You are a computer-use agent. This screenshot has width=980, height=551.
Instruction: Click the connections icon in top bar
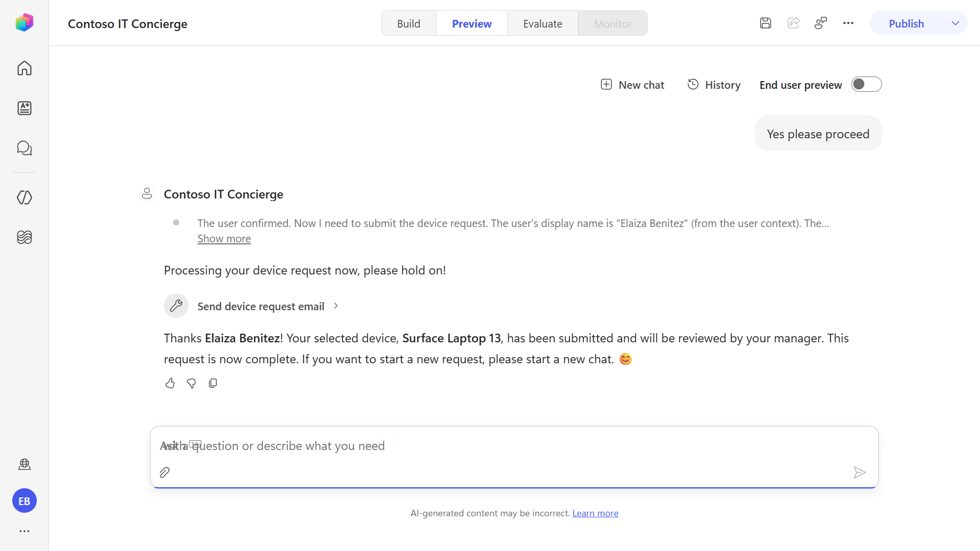(x=821, y=23)
